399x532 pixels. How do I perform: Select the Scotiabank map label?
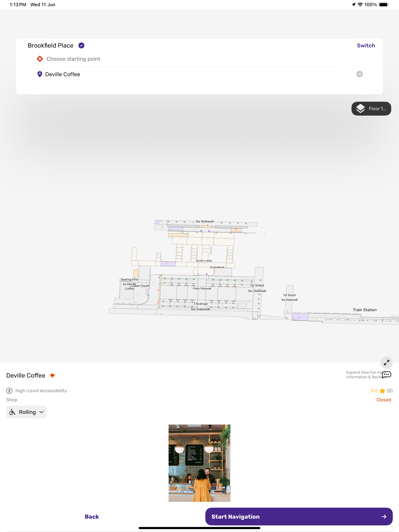[x=217, y=267]
